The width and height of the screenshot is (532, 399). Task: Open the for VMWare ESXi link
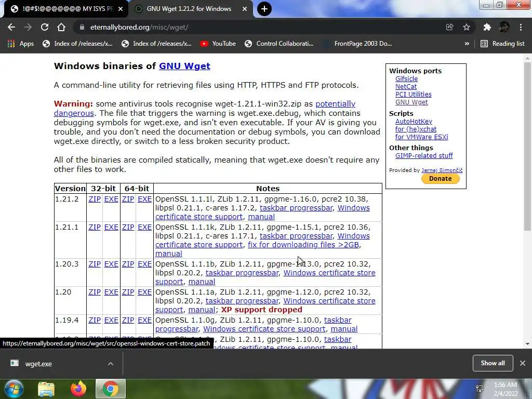pos(421,137)
